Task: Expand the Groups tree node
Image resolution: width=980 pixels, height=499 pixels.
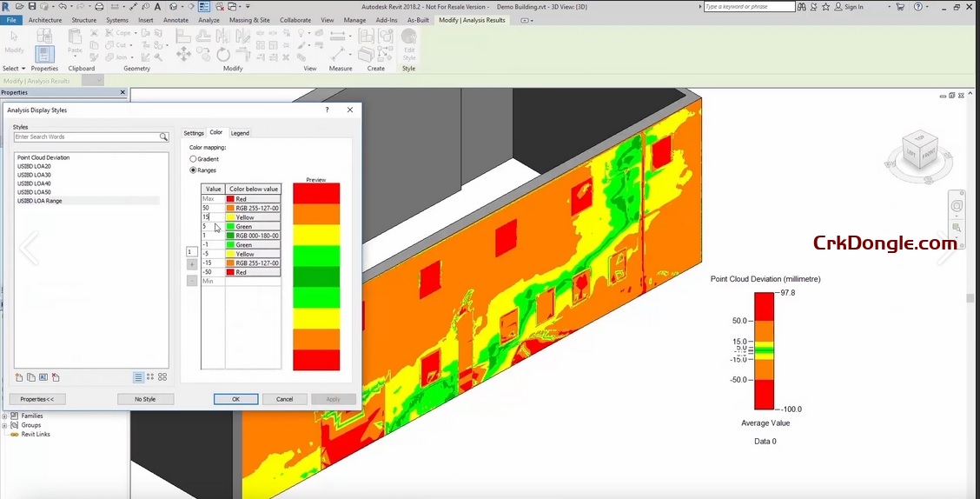Action: [x=4, y=425]
